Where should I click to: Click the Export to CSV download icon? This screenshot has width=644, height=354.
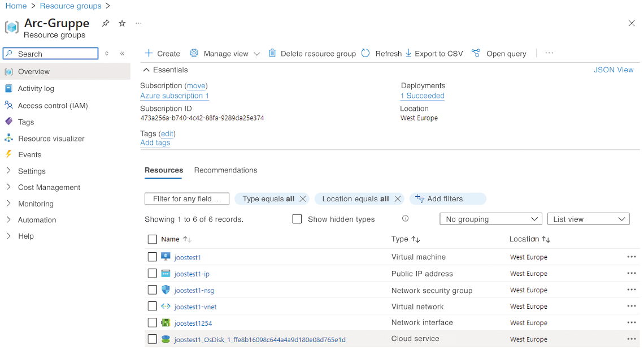(408, 53)
